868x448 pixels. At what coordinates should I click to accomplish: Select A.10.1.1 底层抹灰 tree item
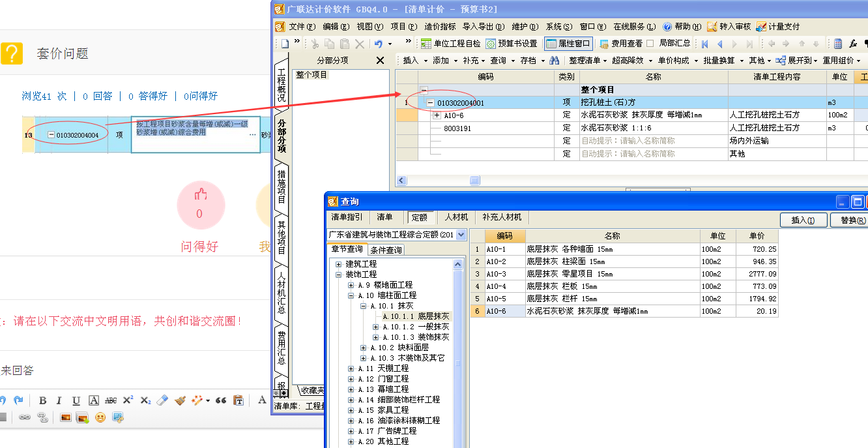pyautogui.click(x=416, y=316)
